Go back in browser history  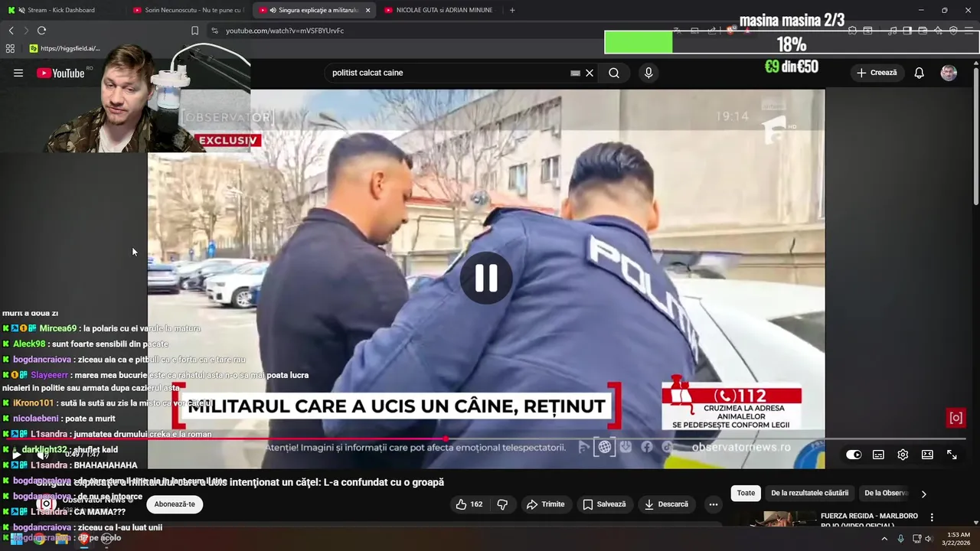pos(11,31)
